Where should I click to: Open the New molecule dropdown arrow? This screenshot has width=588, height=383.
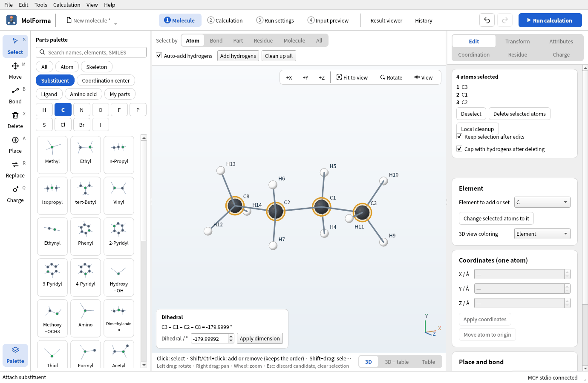[115, 23]
